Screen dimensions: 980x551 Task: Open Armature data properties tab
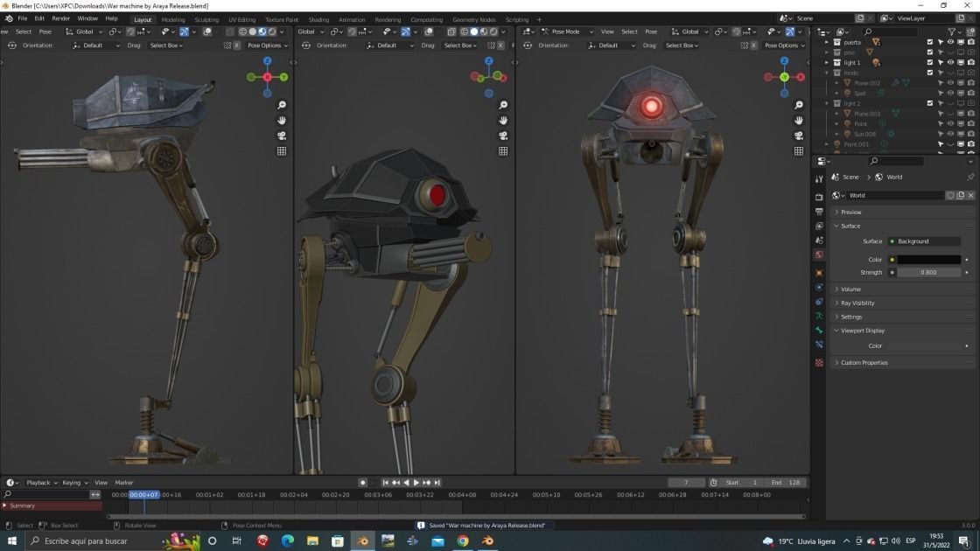point(819,316)
